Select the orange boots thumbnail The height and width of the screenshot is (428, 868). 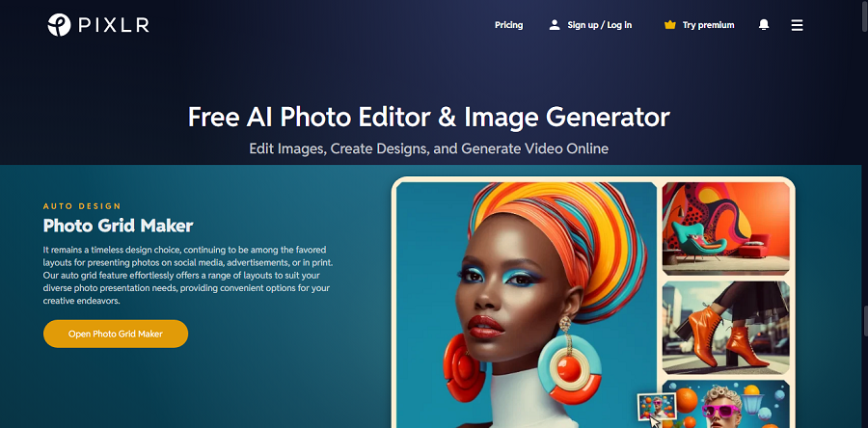[725, 328]
